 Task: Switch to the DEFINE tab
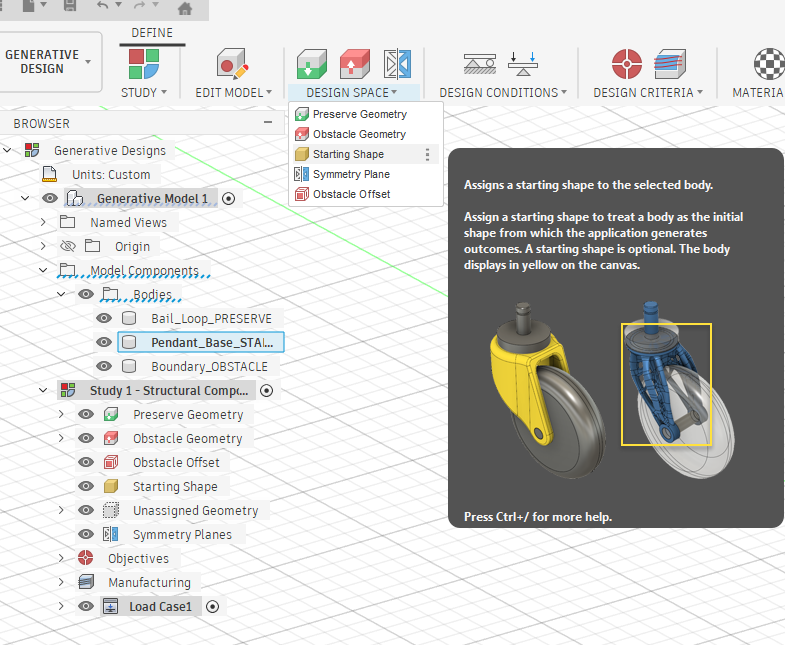(x=152, y=33)
